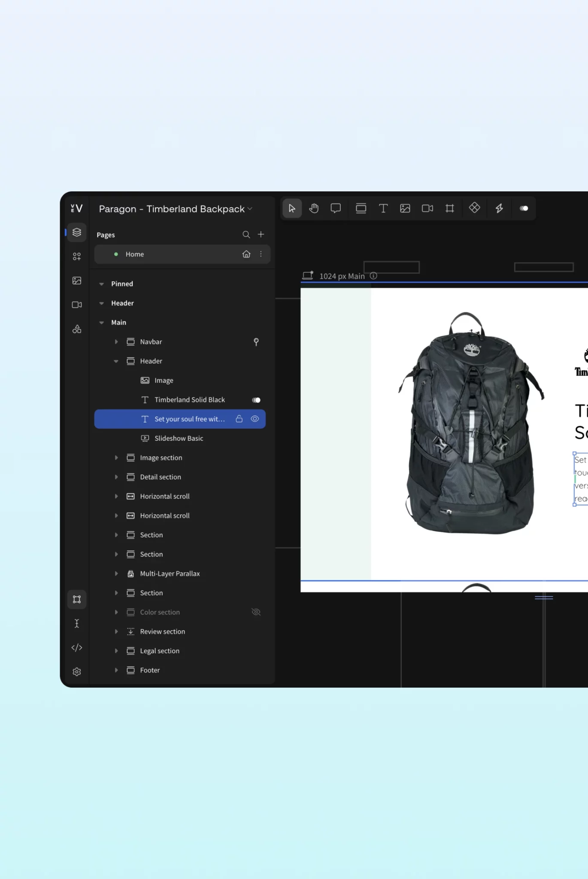Select the video tool in toolbar
This screenshot has height=879, width=588.
pos(427,209)
